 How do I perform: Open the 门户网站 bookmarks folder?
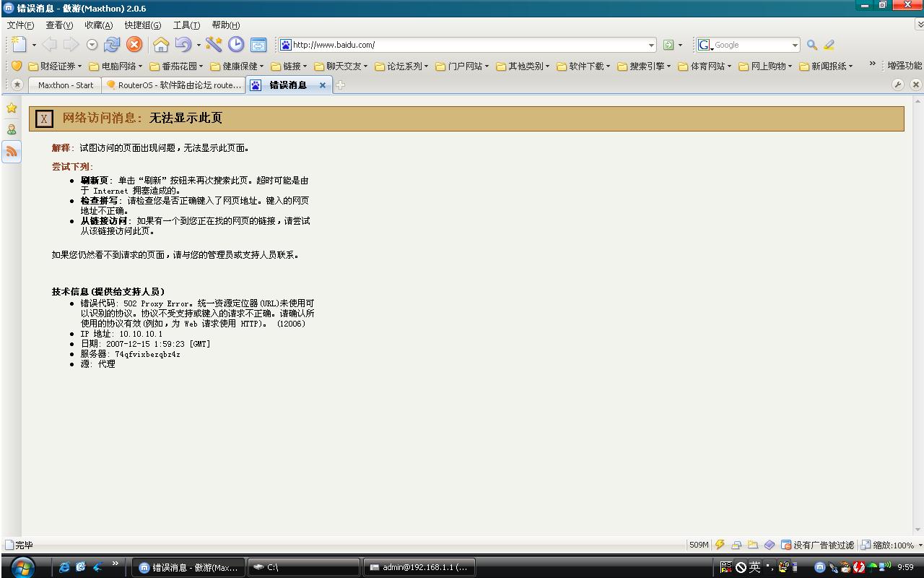click(x=462, y=66)
